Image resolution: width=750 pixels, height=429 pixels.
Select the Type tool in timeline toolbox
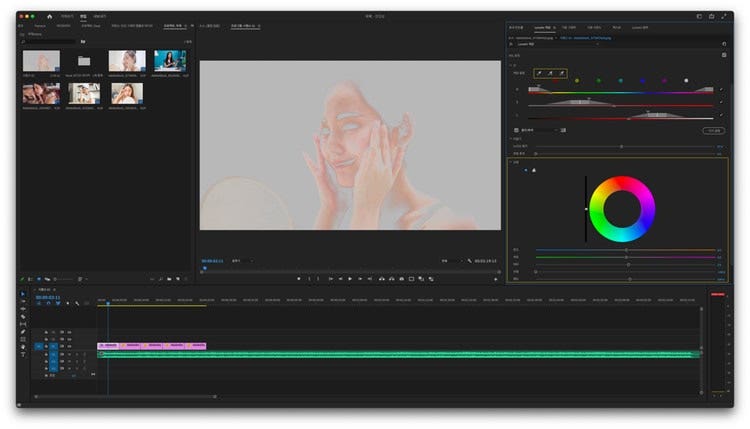click(22, 354)
